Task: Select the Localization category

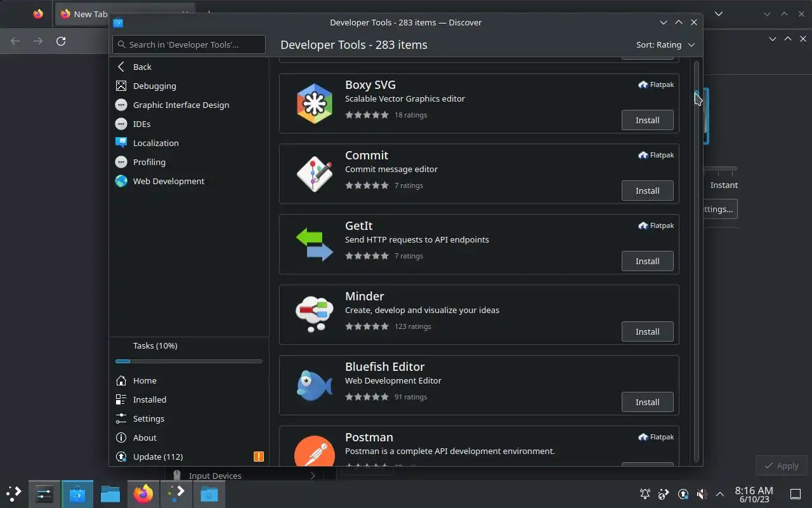Action: 189,143
